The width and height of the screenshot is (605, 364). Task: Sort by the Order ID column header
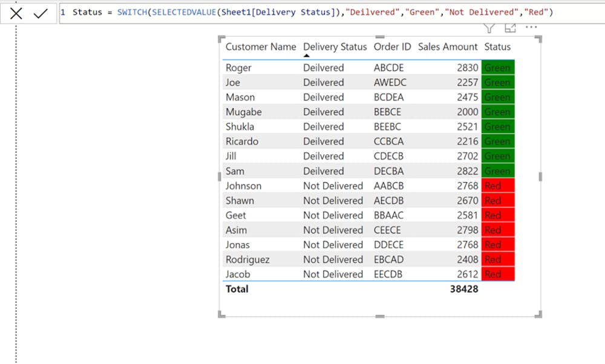392,47
